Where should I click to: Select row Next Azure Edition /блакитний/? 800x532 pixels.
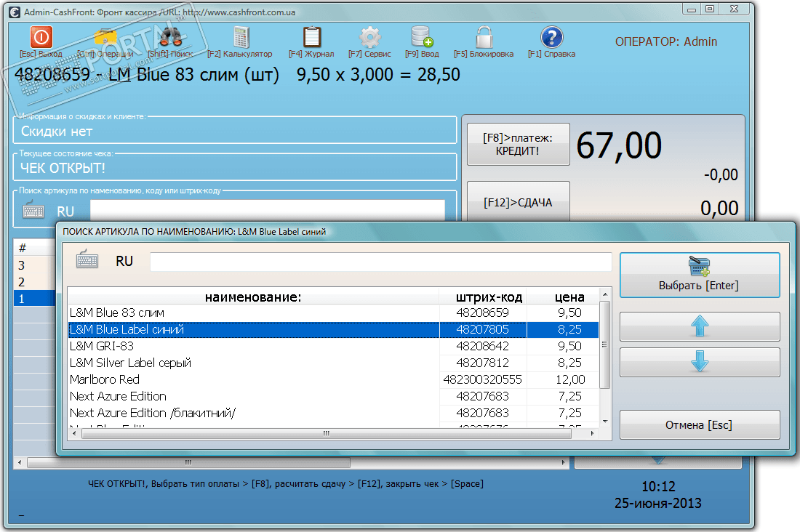333,413
